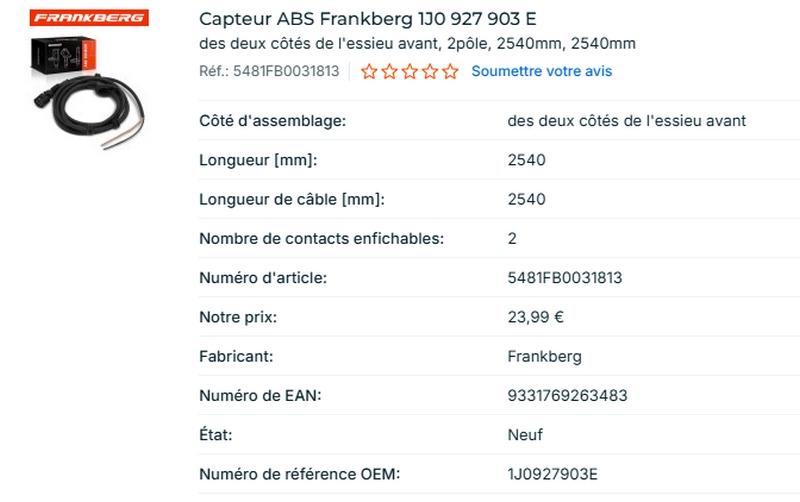The width and height of the screenshot is (800, 502).
Task: Select the second rating star
Action: click(x=389, y=72)
